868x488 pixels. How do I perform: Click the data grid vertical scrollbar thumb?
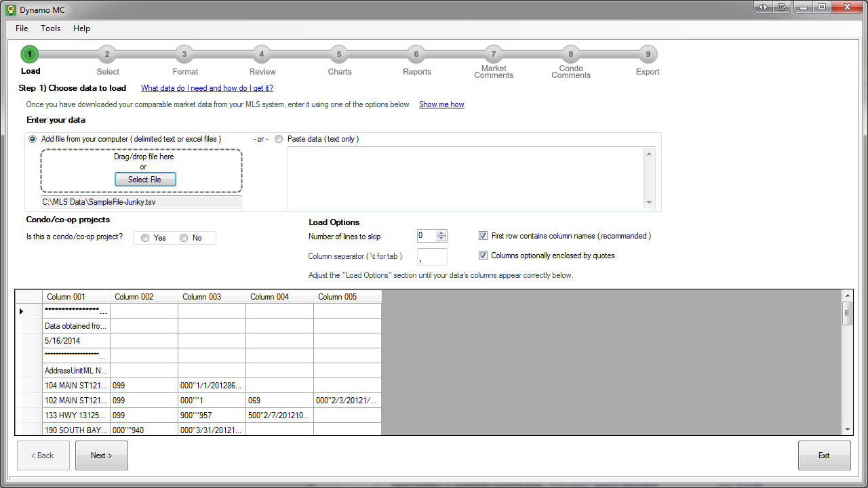tap(847, 314)
